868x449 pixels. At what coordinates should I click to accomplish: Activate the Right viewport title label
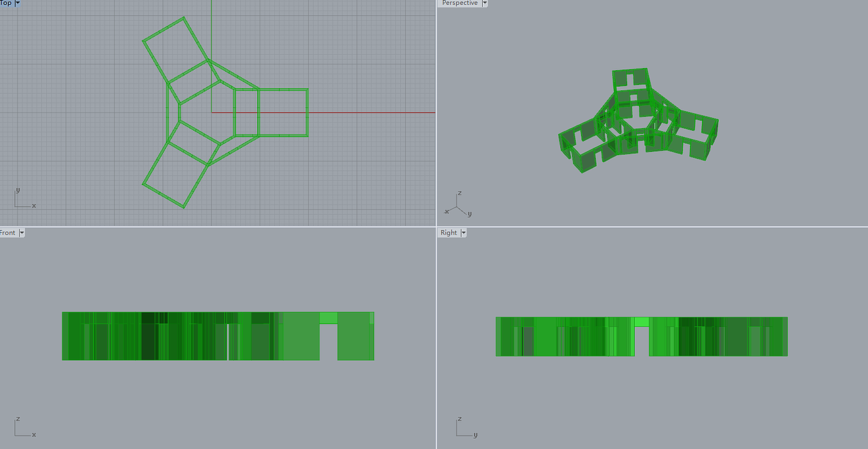448,233
